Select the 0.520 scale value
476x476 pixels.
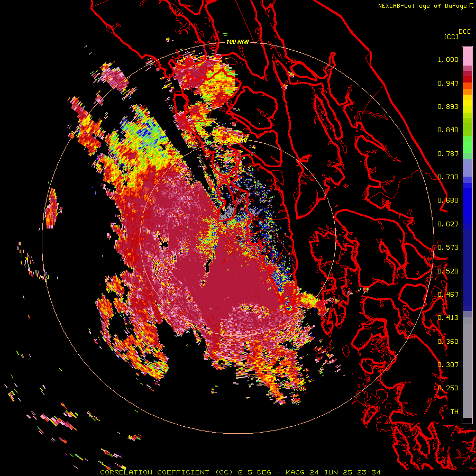[448, 271]
